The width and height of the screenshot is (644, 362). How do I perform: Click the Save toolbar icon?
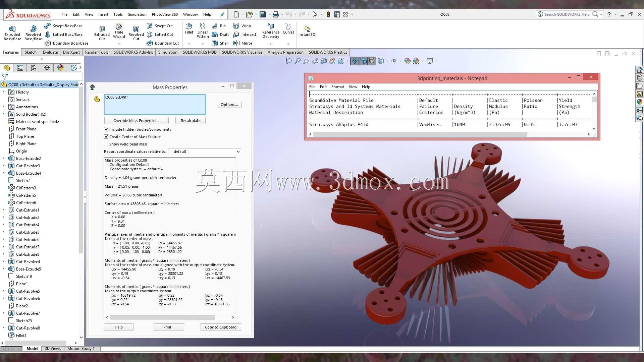pyautogui.click(x=263, y=14)
